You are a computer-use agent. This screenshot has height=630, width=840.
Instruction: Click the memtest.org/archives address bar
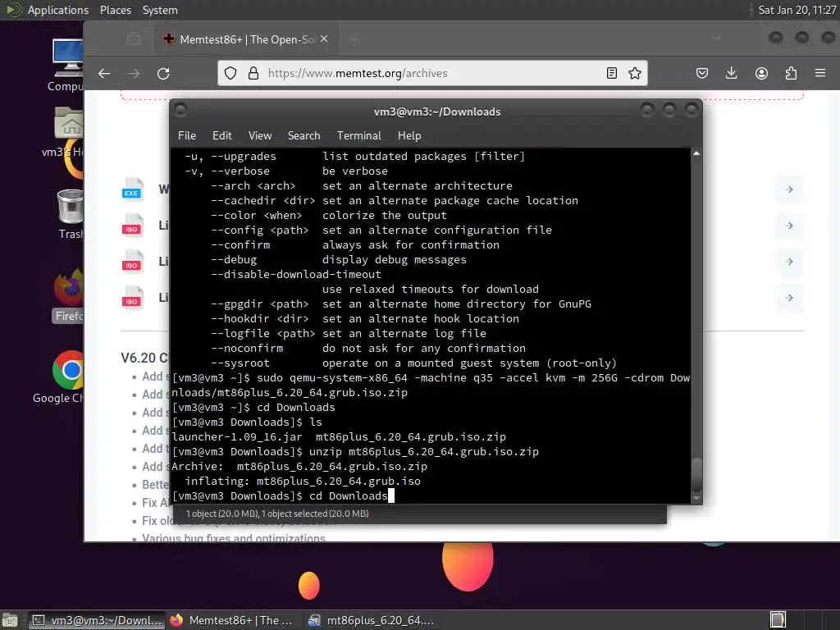click(x=432, y=73)
